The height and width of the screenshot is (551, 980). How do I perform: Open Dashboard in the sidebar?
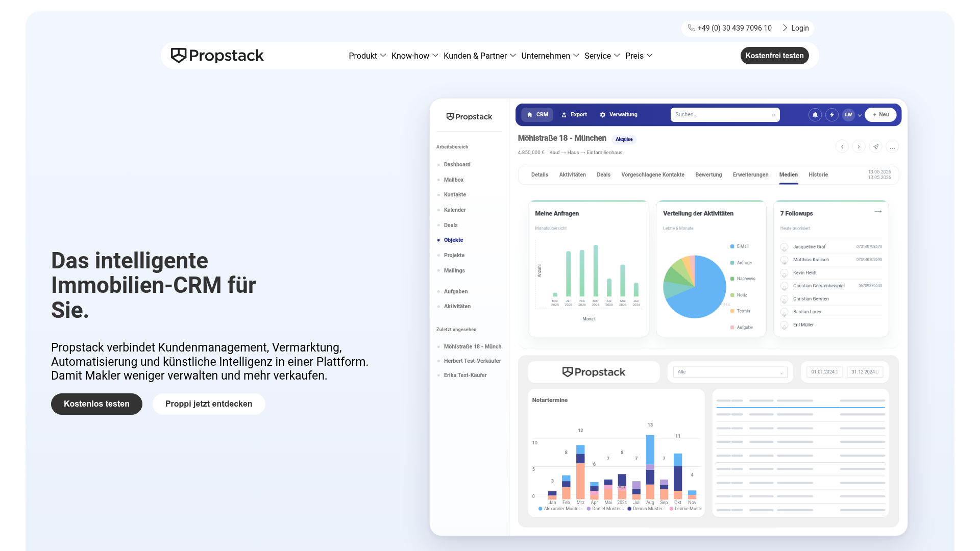[457, 165]
